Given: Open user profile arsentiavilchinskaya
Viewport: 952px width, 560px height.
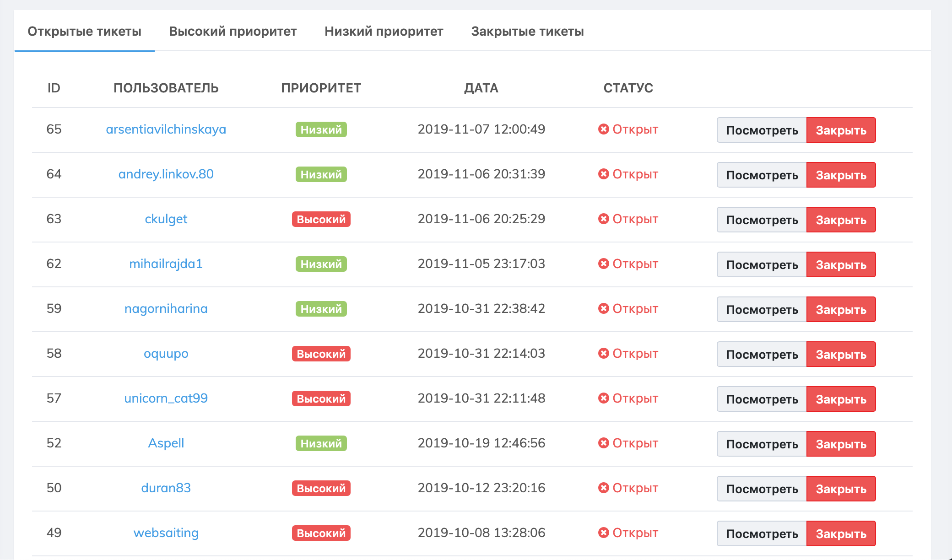Looking at the screenshot, I should (x=166, y=129).
